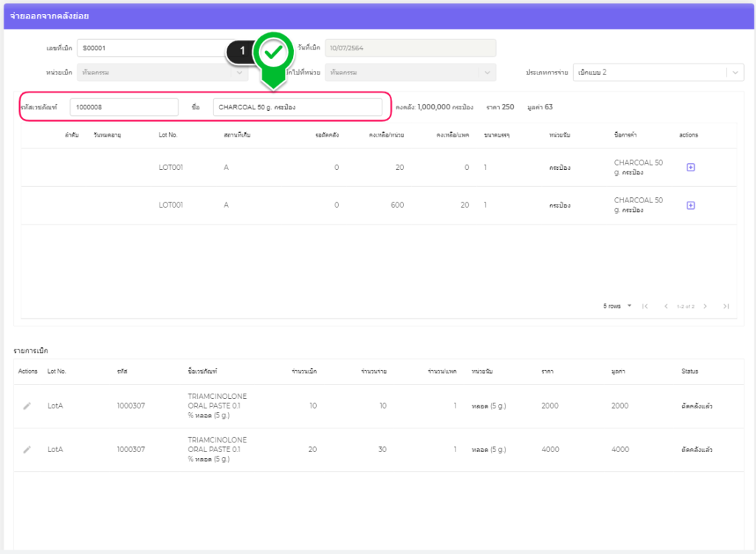Open the ประเภทการจ่าย dropdown showing เบิกแบบ 2
The width and height of the screenshot is (756, 554).
(x=659, y=72)
